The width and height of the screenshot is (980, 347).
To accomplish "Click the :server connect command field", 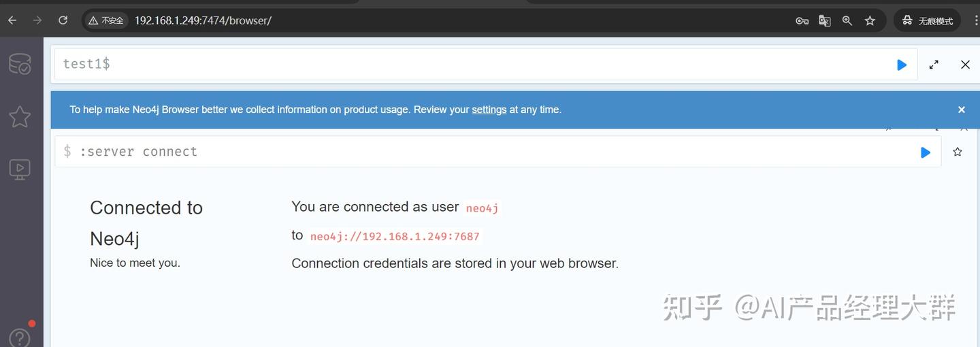I will (x=476, y=152).
